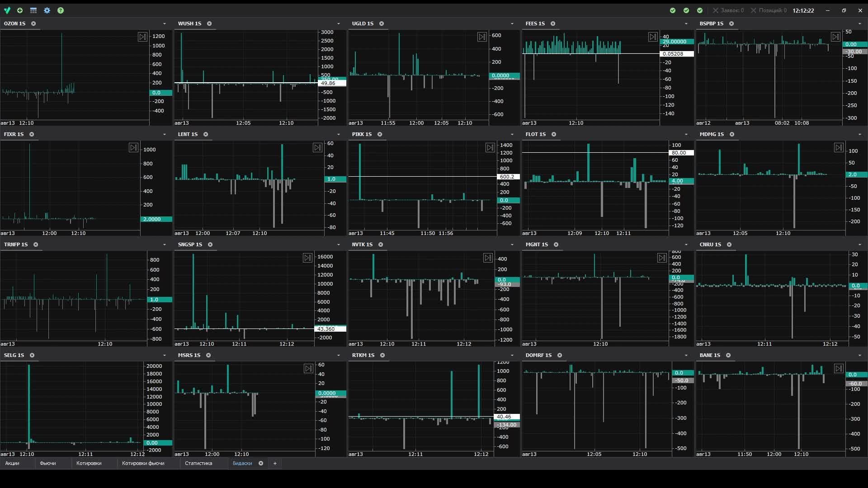Expand the BSPBP 1S panel dropdown arrow

pos(860,23)
